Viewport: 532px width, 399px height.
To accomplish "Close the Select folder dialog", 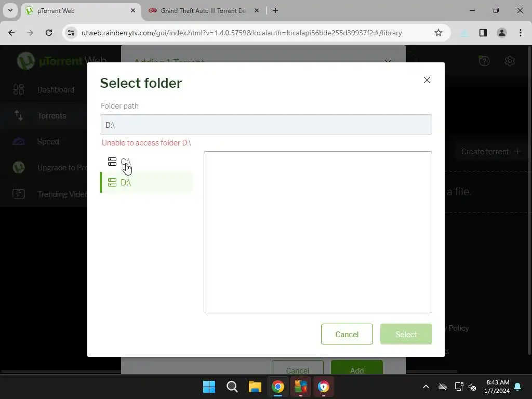I will 427,80.
